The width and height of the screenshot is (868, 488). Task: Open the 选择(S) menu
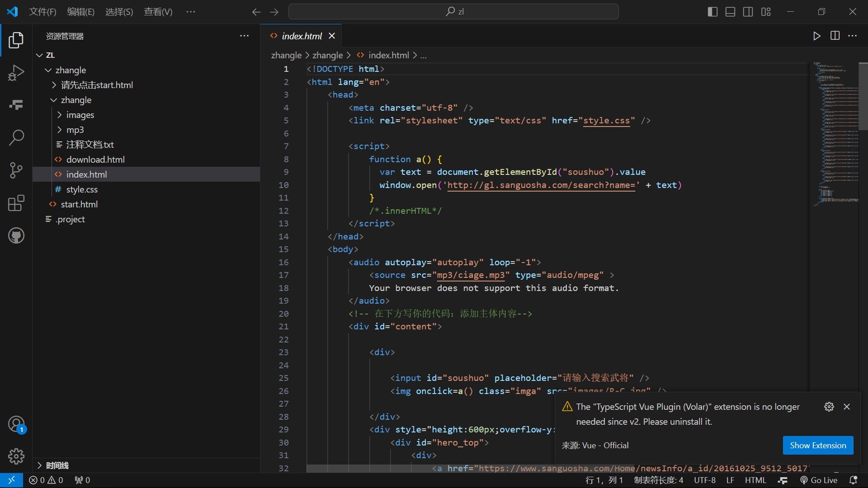click(119, 12)
